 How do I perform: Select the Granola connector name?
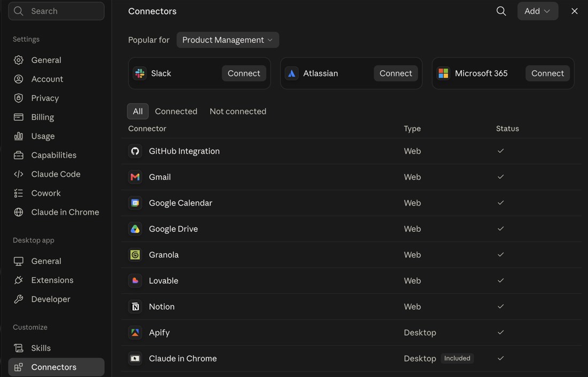(164, 255)
